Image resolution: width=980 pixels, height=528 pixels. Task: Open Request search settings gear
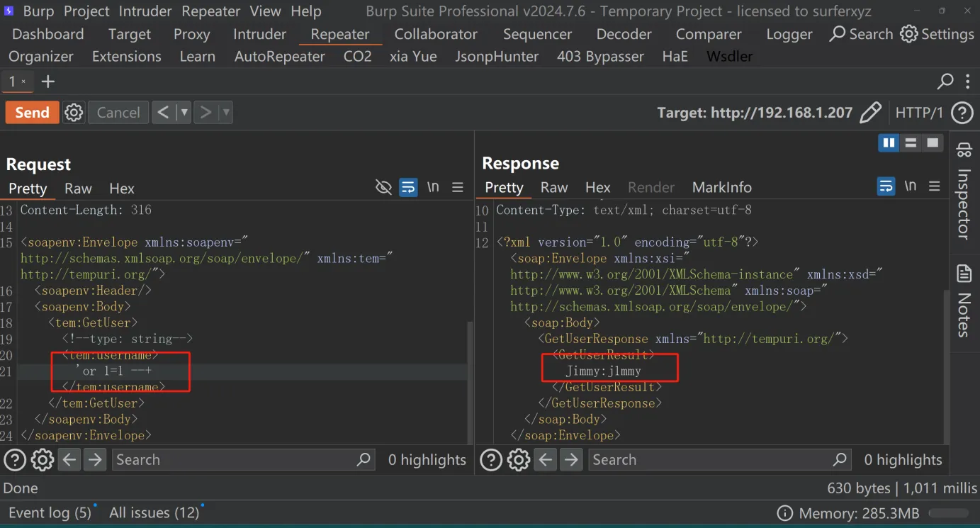click(x=43, y=460)
